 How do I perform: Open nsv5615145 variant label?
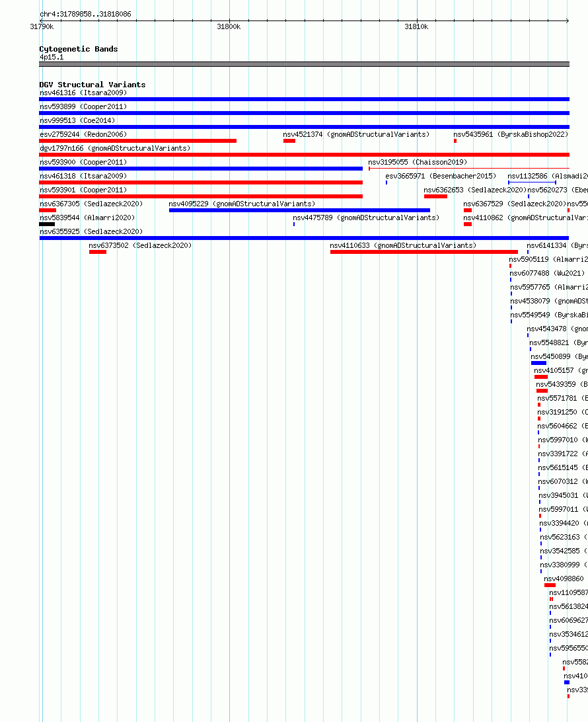[x=563, y=467]
